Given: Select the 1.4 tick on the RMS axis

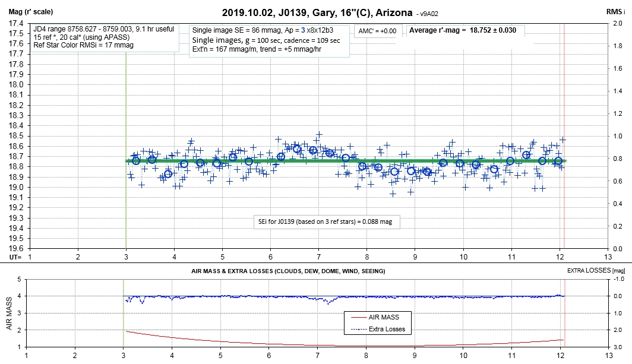Looking at the screenshot, I should (x=618, y=91).
